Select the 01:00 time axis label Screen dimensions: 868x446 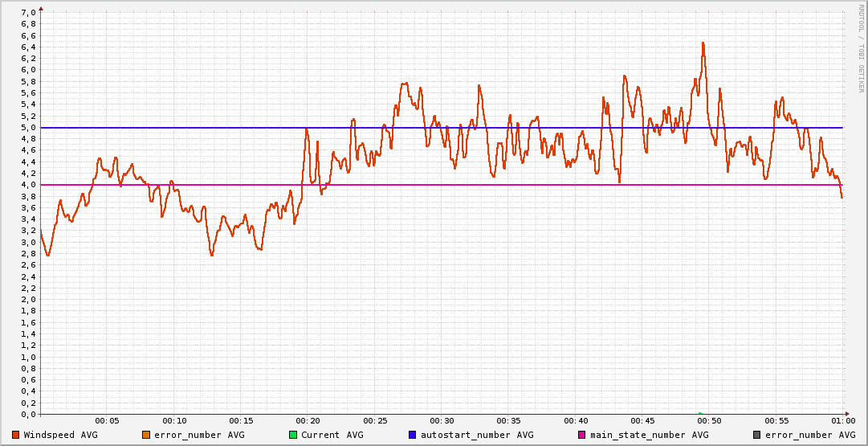[842, 420]
